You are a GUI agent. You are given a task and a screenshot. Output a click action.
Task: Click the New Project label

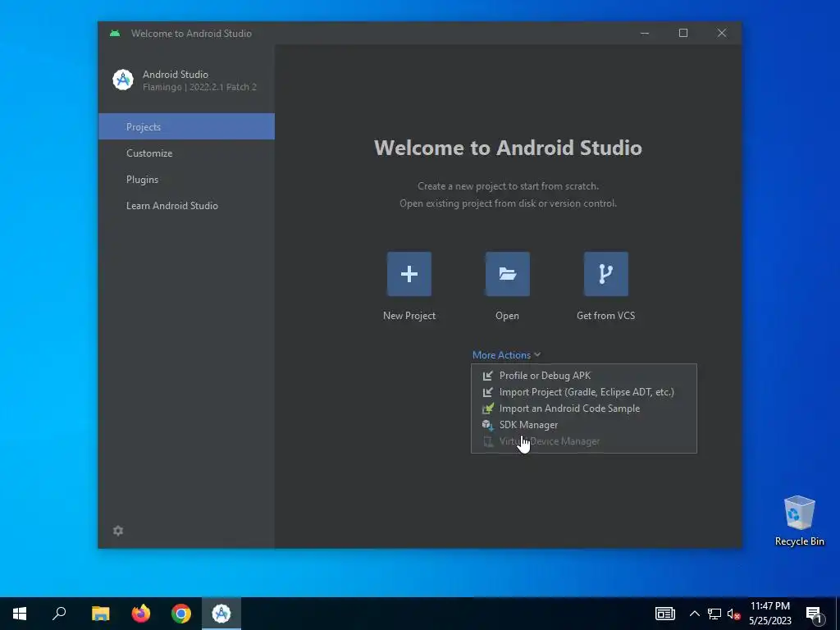point(409,316)
